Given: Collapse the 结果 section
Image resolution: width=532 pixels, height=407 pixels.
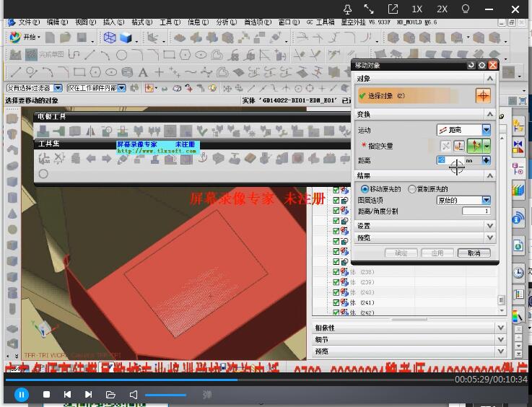Looking at the screenshot, I should pyautogui.click(x=490, y=175).
